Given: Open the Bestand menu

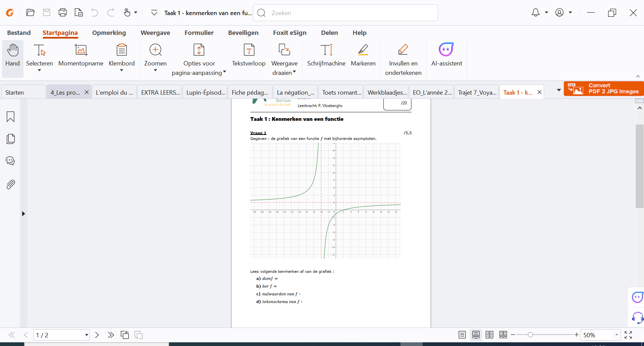Looking at the screenshot, I should point(19,33).
